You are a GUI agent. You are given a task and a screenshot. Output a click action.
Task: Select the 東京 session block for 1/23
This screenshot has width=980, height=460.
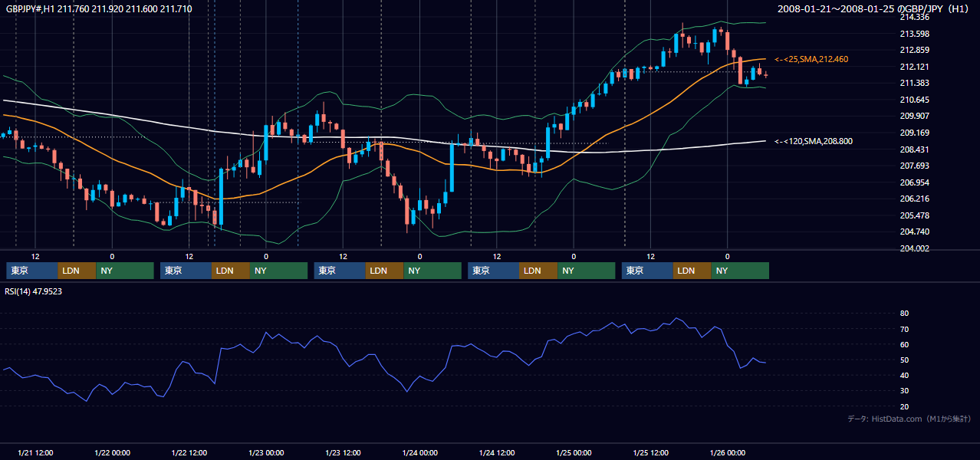coord(340,271)
